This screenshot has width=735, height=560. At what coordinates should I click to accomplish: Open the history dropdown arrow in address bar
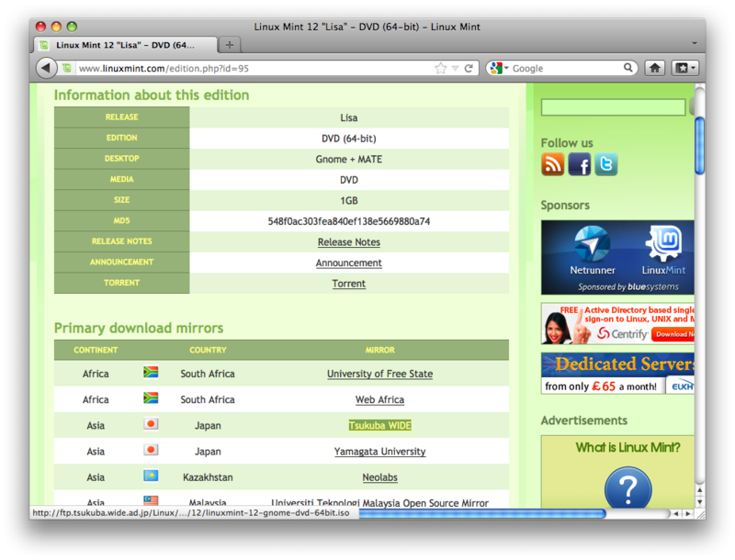click(455, 68)
